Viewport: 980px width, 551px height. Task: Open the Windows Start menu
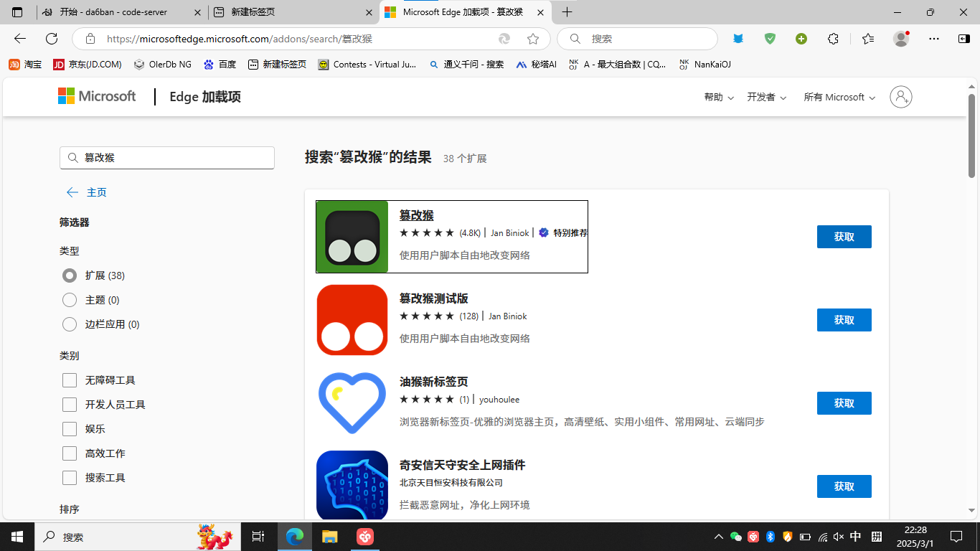point(17,537)
